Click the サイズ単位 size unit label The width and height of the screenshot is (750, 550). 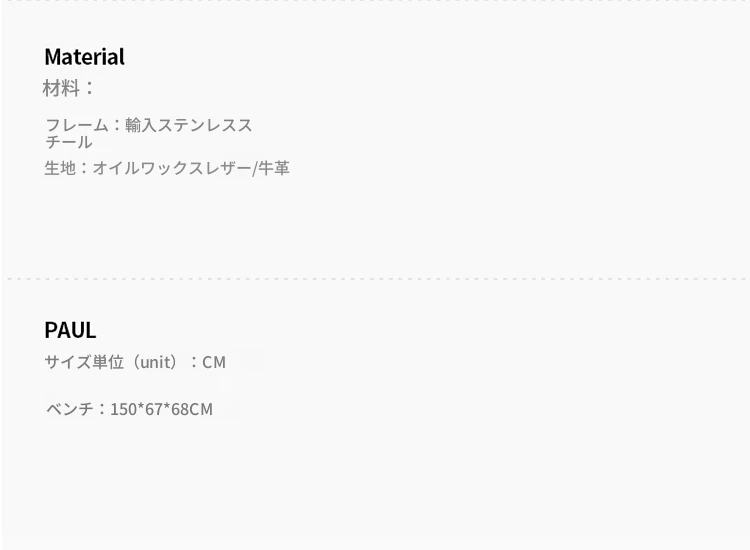pyautogui.click(x=84, y=362)
